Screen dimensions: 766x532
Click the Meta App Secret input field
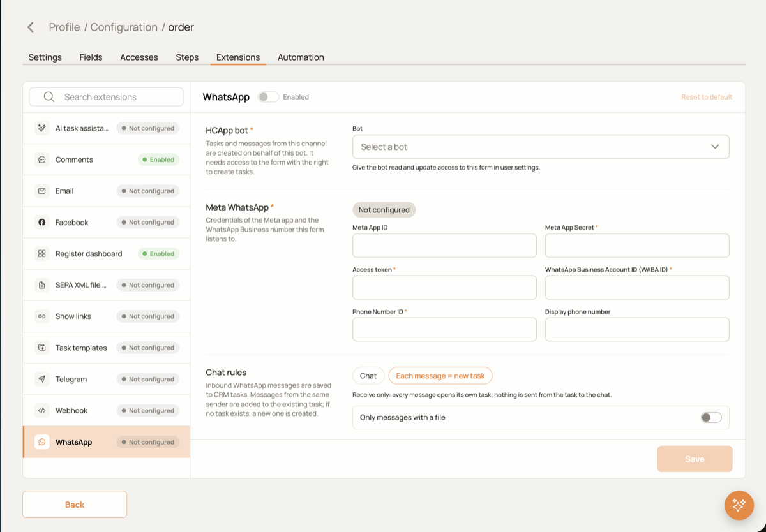point(637,246)
